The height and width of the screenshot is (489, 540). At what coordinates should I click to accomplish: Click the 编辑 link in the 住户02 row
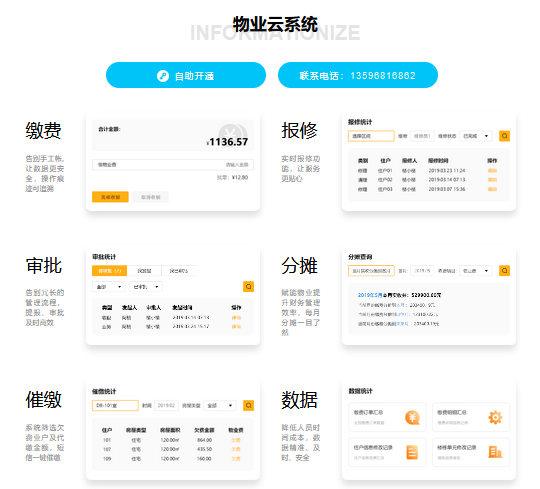[492, 180]
